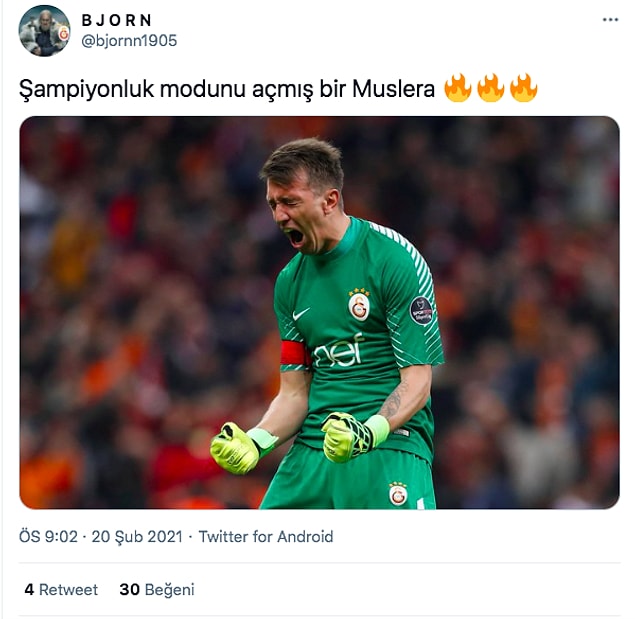Click the Galatasaray crest on the shorts

(x=398, y=494)
